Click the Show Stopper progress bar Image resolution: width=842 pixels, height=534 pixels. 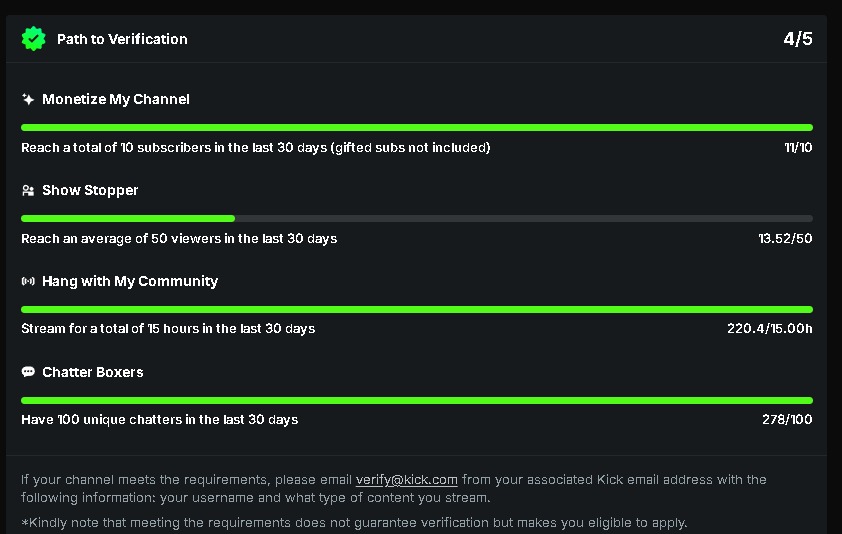pyautogui.click(x=416, y=218)
